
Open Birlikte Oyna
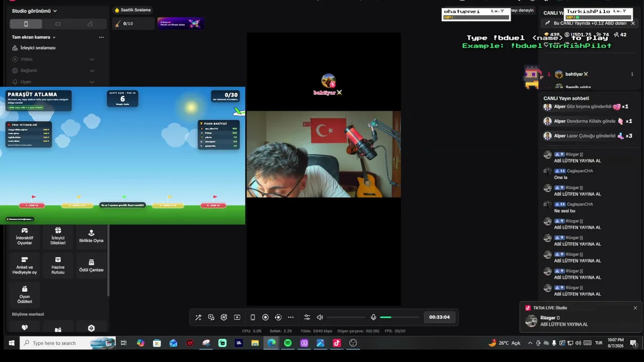91,236
